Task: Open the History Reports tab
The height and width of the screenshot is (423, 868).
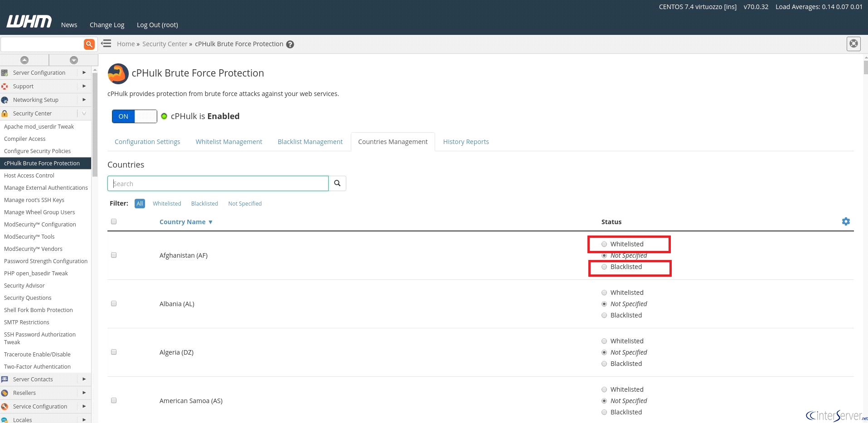Action: click(x=466, y=142)
